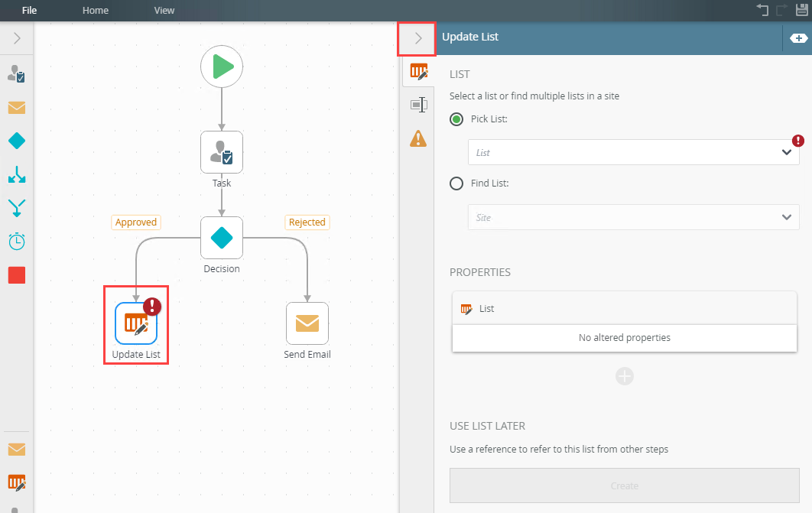
Task: Open the List dropdown
Action: pos(633,152)
